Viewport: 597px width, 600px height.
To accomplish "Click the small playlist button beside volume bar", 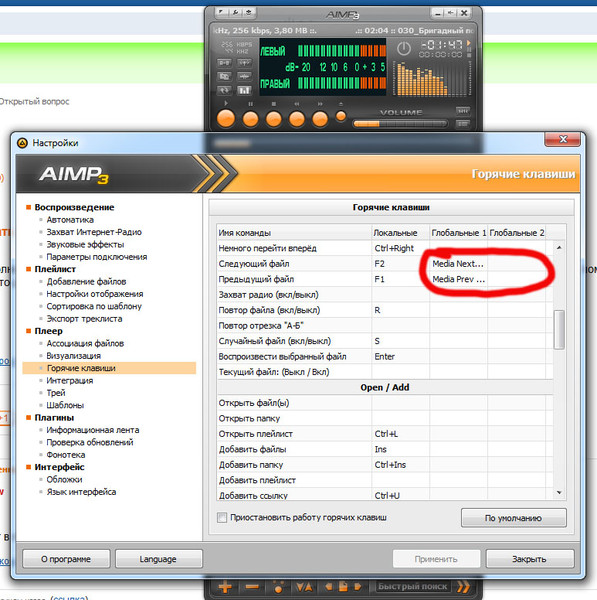I will click(x=463, y=124).
